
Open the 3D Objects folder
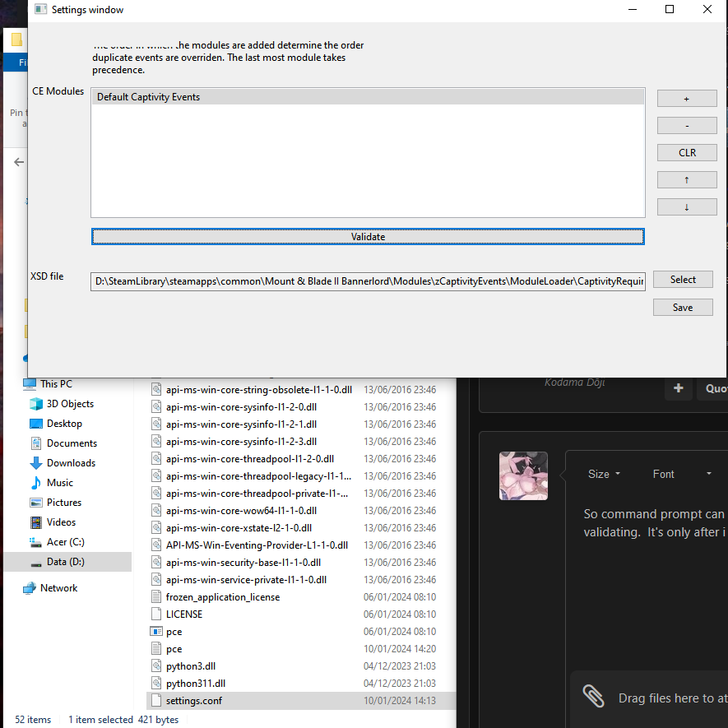(x=70, y=404)
